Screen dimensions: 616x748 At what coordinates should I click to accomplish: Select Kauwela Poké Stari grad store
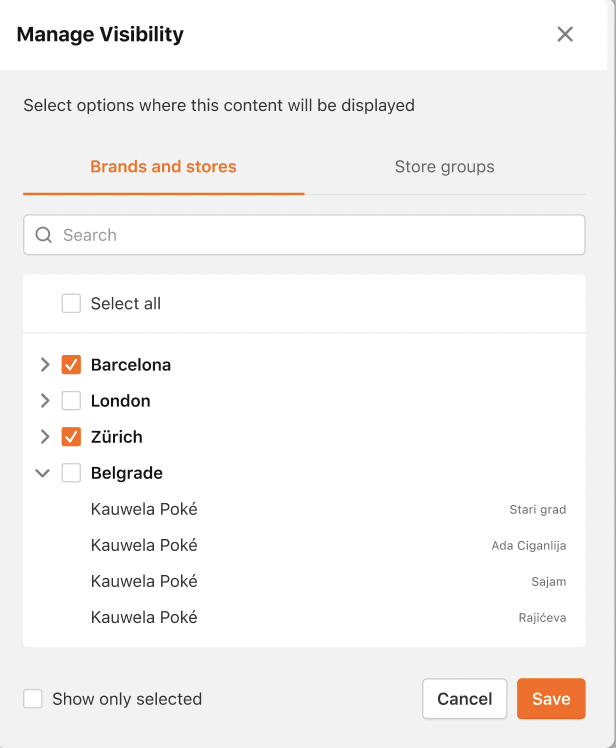tap(304, 509)
